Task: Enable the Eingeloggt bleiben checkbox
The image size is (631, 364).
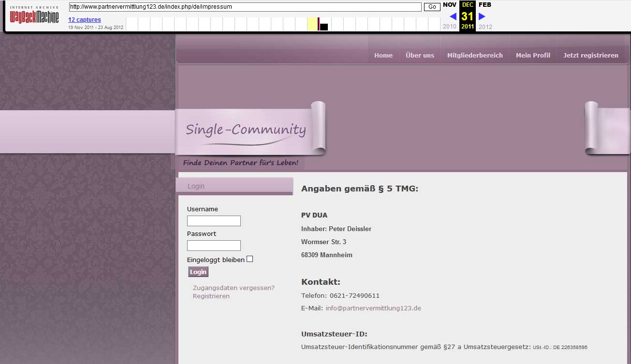Action: (x=249, y=259)
